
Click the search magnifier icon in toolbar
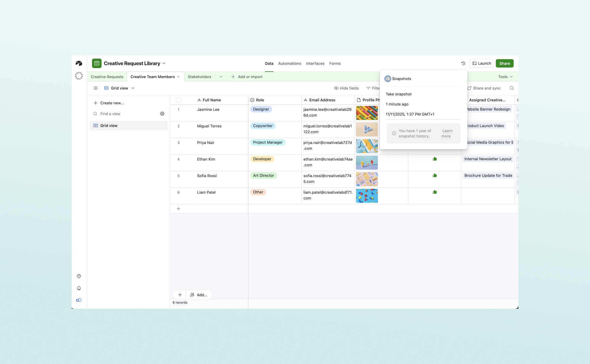point(512,88)
